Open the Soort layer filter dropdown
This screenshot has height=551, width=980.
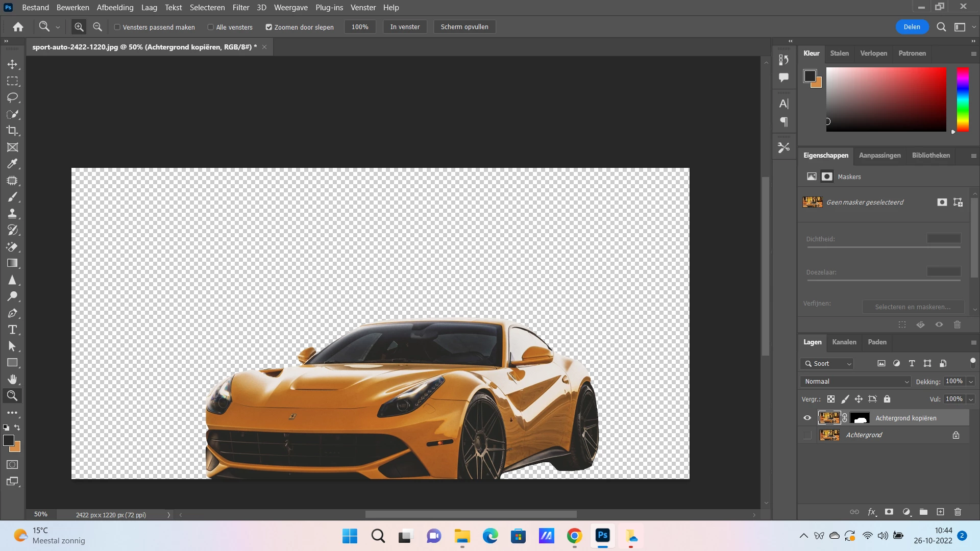828,364
